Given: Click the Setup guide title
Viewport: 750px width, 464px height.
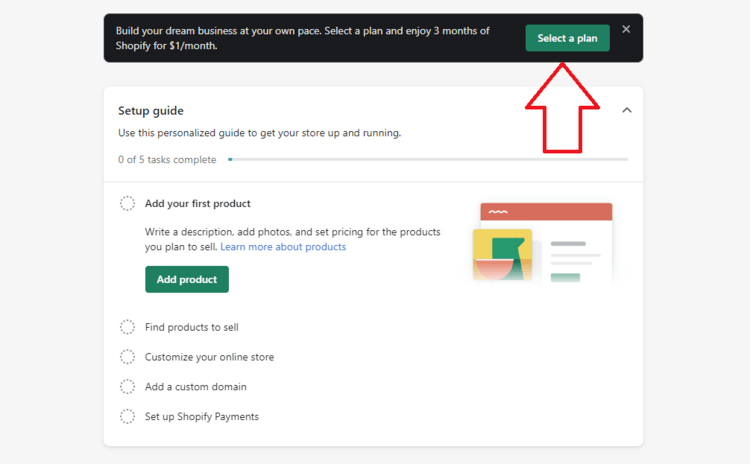Looking at the screenshot, I should pyautogui.click(x=151, y=111).
